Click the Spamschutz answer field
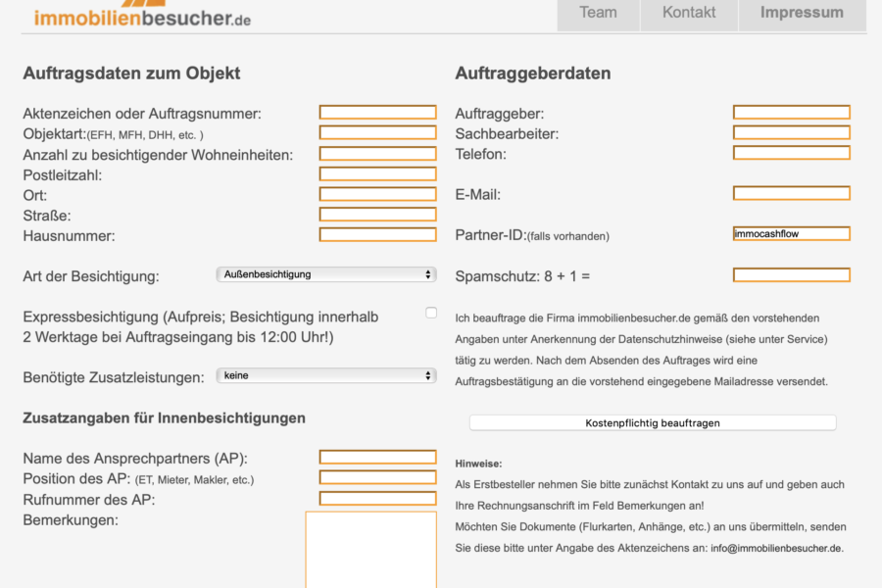882x588 pixels. [x=791, y=275]
